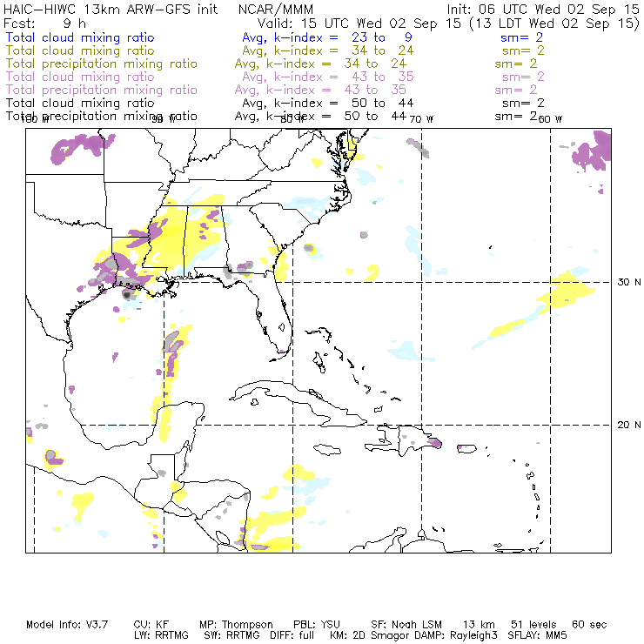
Task: Click the blue 'Total cloud mixing ratio' legend label
Action: 80,37
